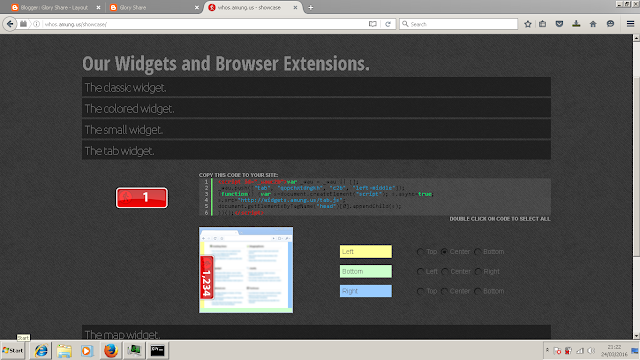Click the browser preview thumbnail with 1,234 tab
The image size is (640, 360).
(246, 270)
